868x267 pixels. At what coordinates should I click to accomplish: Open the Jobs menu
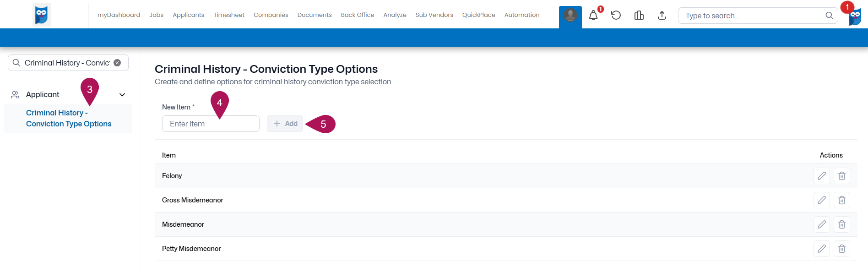[156, 15]
